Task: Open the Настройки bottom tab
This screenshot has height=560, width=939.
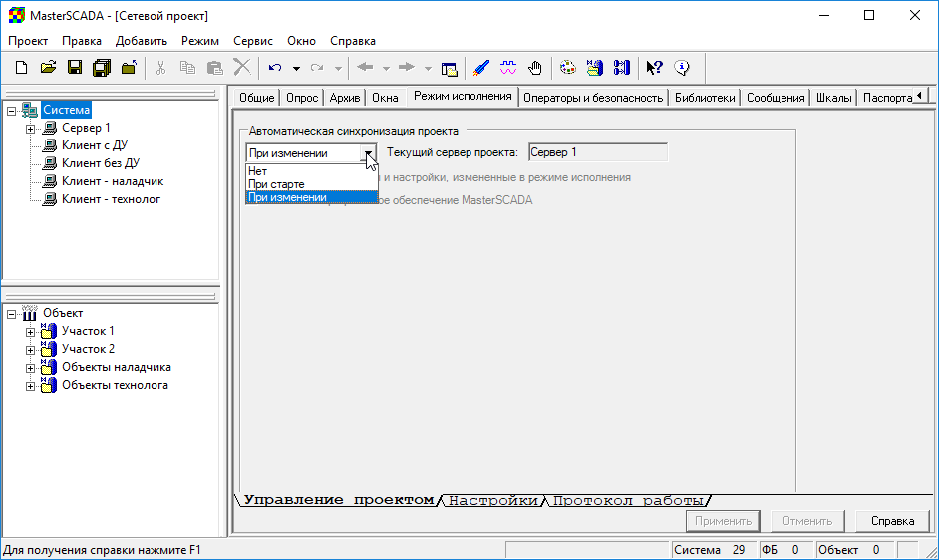Action: click(x=493, y=500)
